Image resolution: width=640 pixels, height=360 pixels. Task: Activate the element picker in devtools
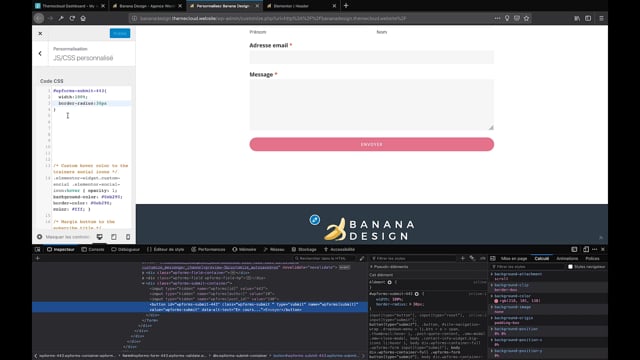[38, 249]
